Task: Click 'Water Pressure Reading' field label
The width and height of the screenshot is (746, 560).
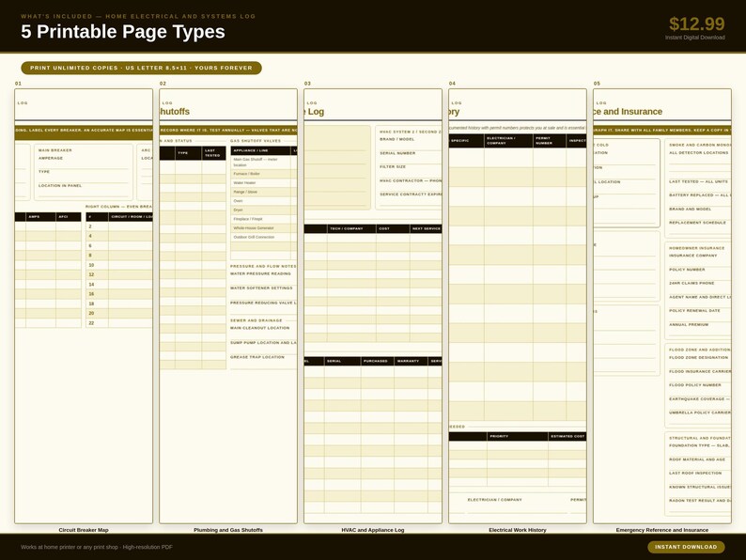Action: (x=260, y=273)
